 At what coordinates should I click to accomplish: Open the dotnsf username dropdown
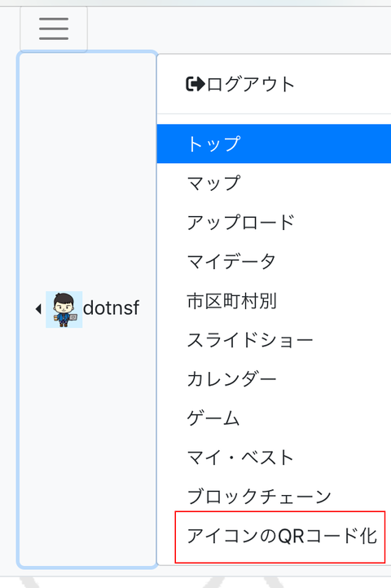[x=111, y=308]
